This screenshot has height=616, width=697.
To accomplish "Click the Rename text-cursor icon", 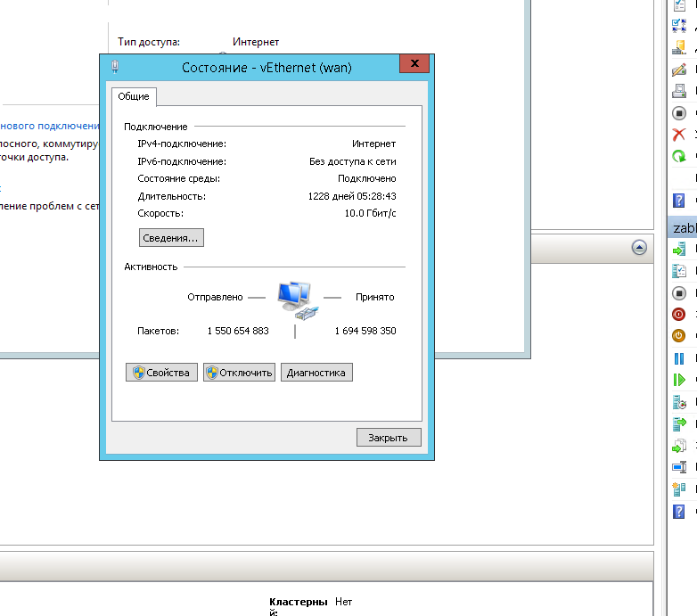I will pos(679,467).
